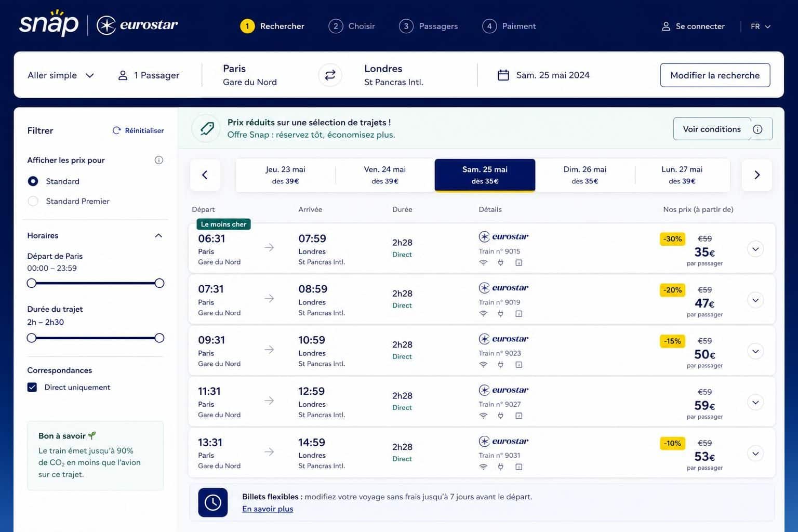Image resolution: width=798 pixels, height=532 pixels.
Task: Click the user icon beside Se connecter
Action: (666, 26)
